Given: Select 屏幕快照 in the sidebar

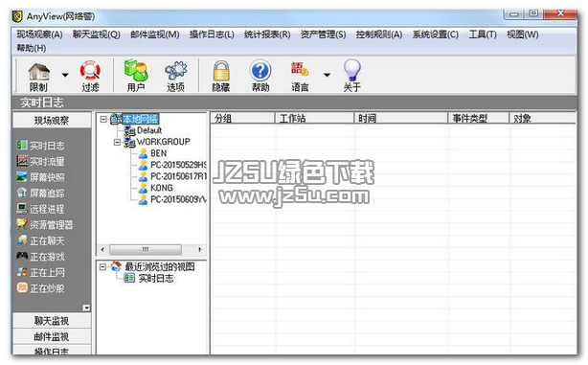Looking at the screenshot, I should coord(41,177).
